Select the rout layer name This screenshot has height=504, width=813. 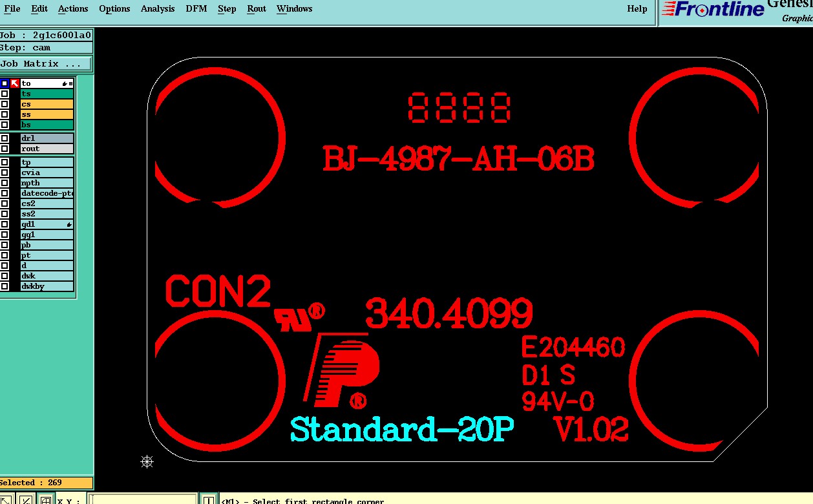[47, 149]
